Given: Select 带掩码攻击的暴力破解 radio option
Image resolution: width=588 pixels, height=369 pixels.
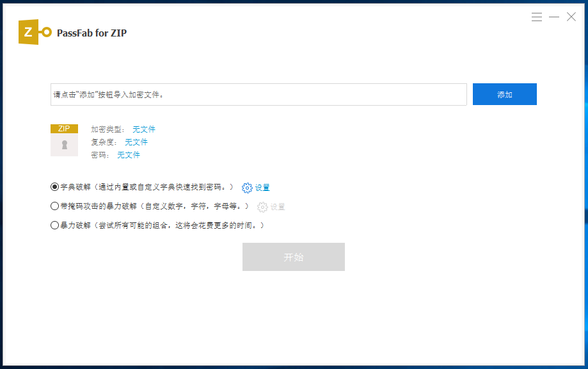Looking at the screenshot, I should [54, 206].
